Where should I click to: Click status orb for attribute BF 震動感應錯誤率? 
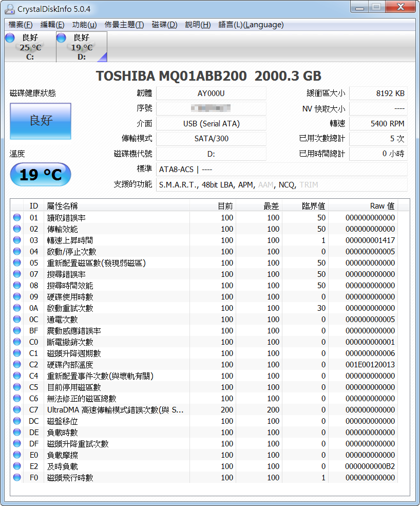pos(17,330)
